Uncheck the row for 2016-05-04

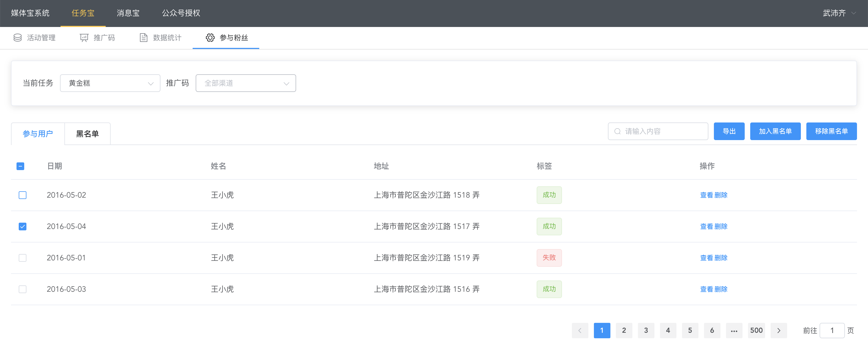pos(23,227)
